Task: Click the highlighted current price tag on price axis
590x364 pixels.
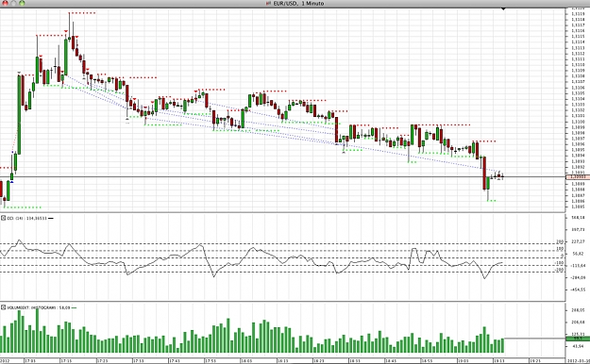Action: (x=578, y=176)
